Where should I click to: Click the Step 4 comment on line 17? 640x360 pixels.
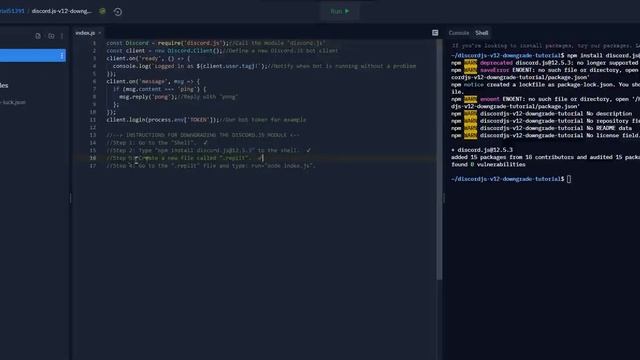(211, 166)
